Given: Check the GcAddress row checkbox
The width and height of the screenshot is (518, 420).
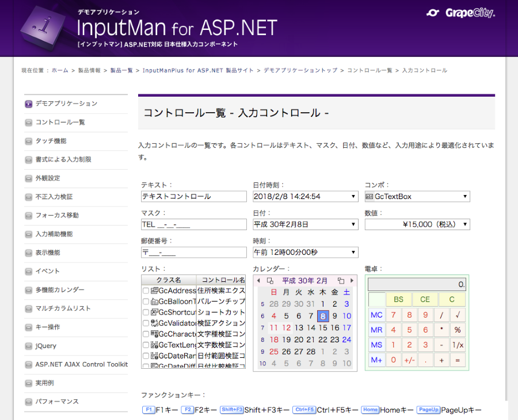Looking at the screenshot, I should (146, 291).
